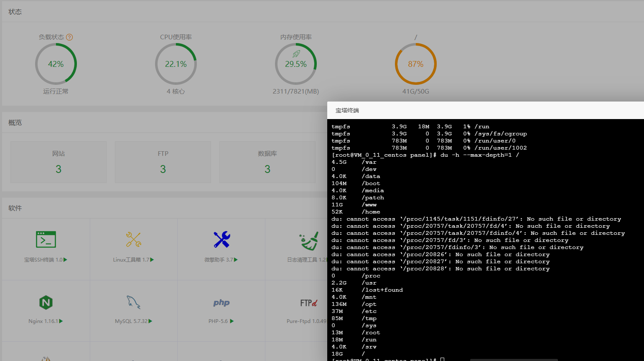Open the 数据库 count card
The width and height of the screenshot is (644, 361).
(x=267, y=162)
